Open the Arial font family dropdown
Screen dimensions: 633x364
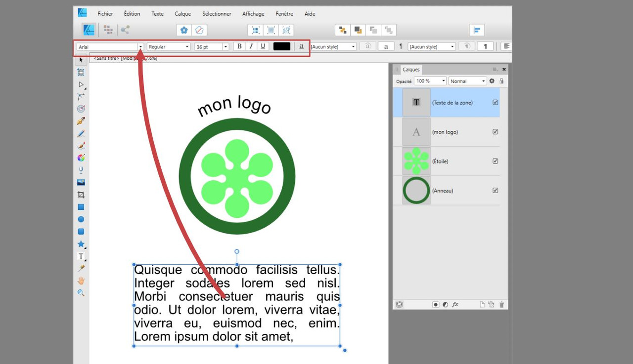click(140, 46)
